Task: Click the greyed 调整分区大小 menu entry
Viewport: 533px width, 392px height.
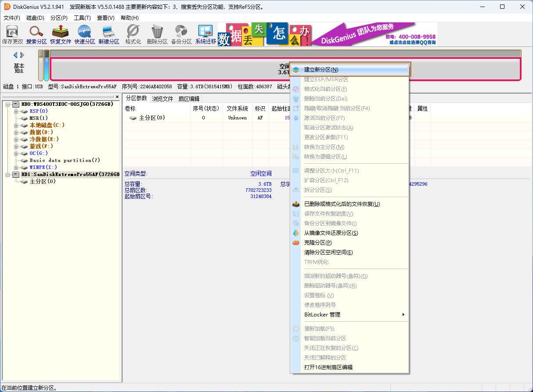Action: pos(349,170)
